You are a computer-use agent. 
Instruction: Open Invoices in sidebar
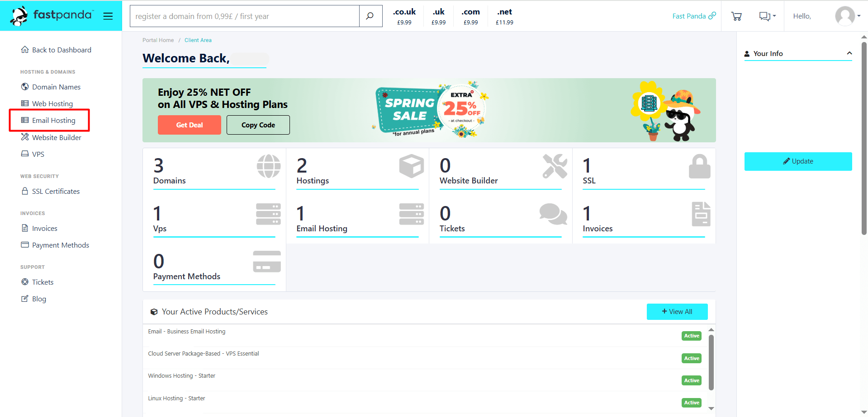[39, 228]
